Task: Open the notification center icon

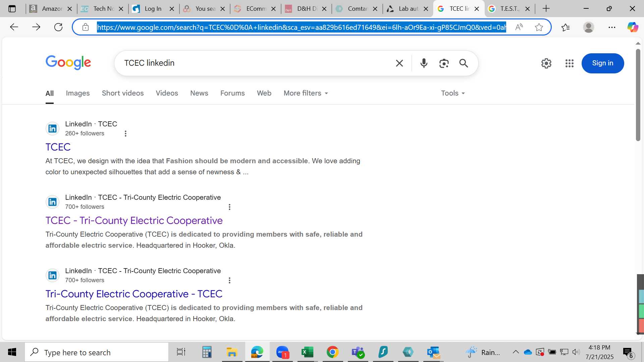Action: tap(628, 352)
